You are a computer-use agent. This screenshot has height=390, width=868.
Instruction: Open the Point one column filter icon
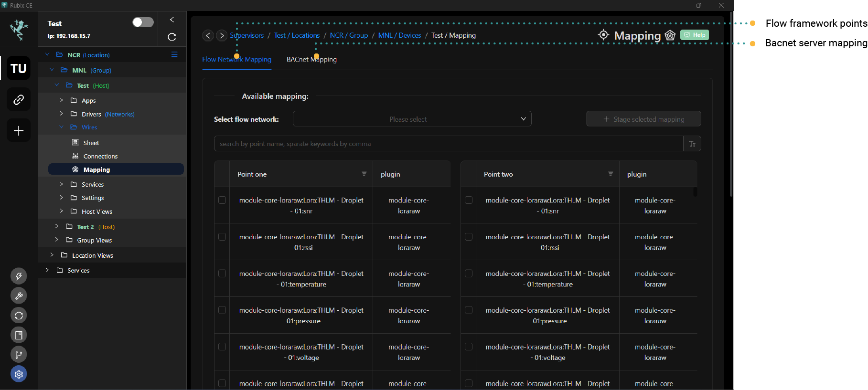[364, 174]
